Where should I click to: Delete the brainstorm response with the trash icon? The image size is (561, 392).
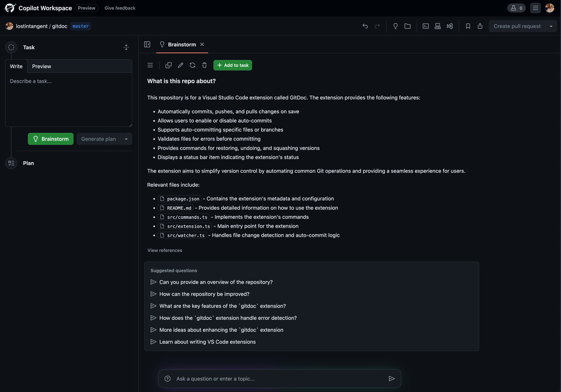click(x=204, y=65)
